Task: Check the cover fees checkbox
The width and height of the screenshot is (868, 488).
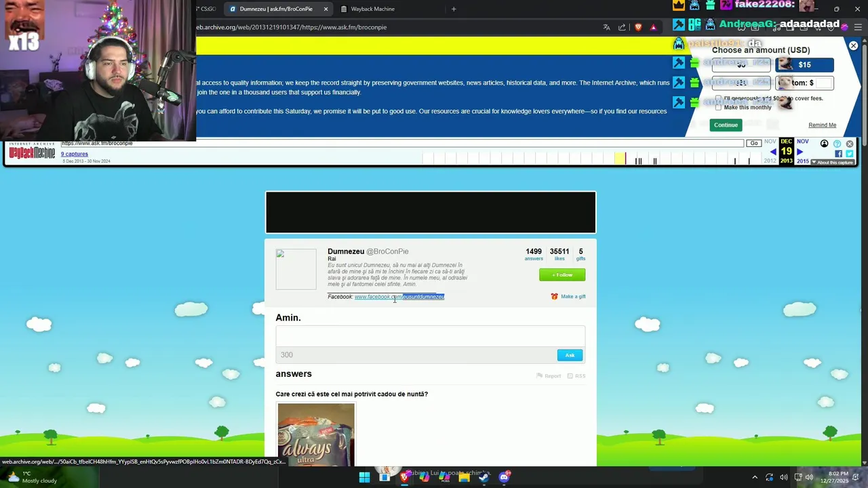Action: (718, 98)
